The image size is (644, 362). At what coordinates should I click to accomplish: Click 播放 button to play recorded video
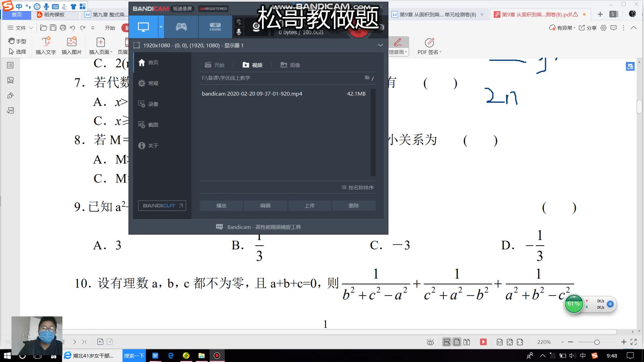click(221, 205)
